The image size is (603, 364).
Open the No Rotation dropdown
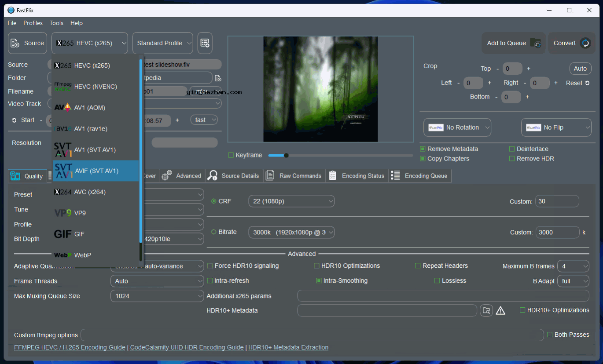coord(457,127)
